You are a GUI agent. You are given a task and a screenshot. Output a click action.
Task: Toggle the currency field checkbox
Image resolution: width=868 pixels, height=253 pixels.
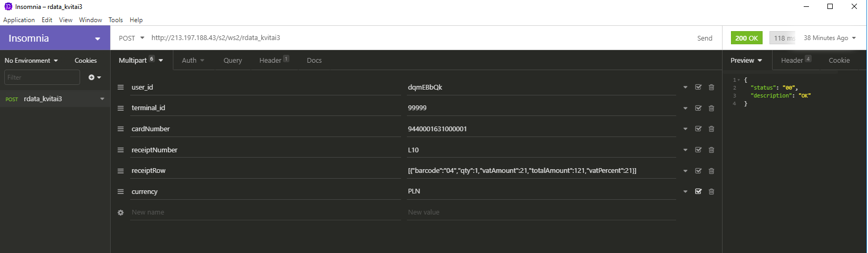698,192
